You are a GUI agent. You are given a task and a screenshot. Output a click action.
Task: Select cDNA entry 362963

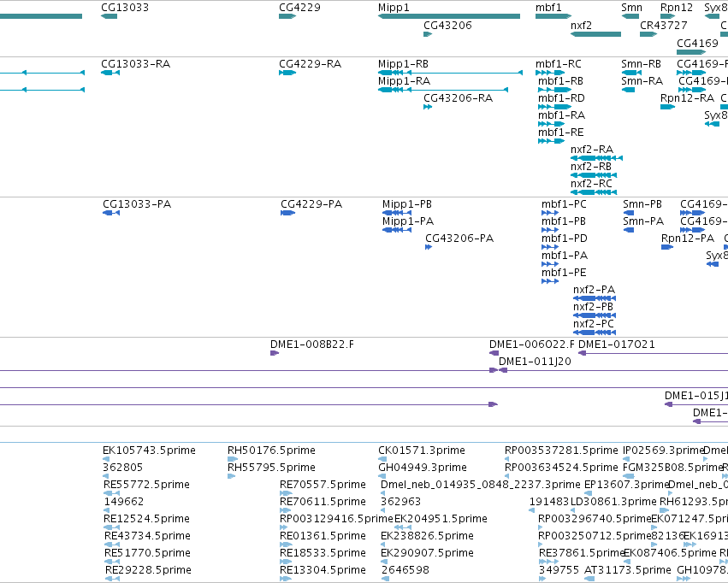pos(400,502)
